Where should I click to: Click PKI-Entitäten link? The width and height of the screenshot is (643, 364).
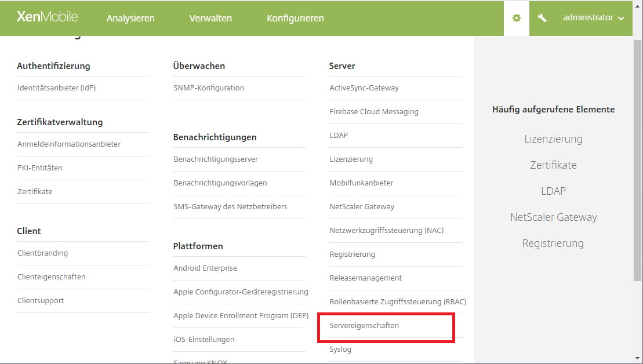40,168
